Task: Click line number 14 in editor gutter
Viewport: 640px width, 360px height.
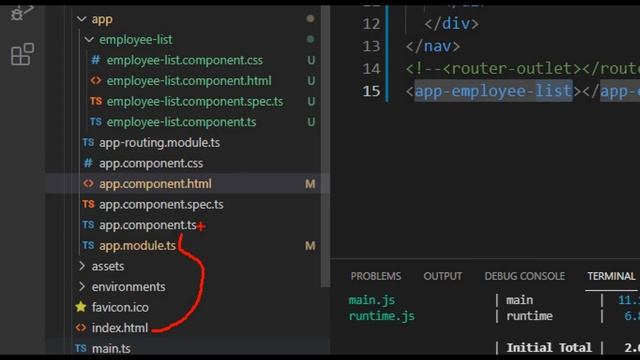Action: point(371,69)
